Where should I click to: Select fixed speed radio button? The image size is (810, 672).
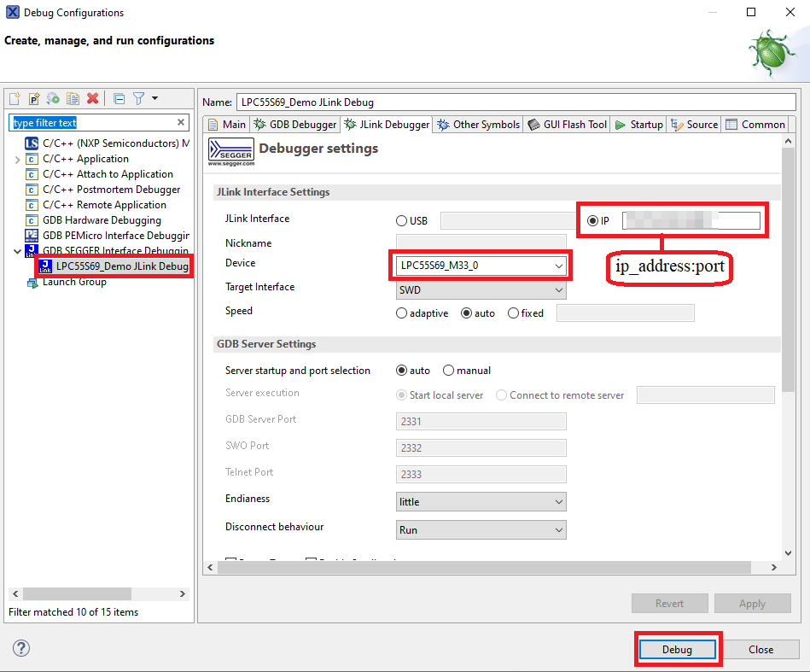tap(513, 313)
